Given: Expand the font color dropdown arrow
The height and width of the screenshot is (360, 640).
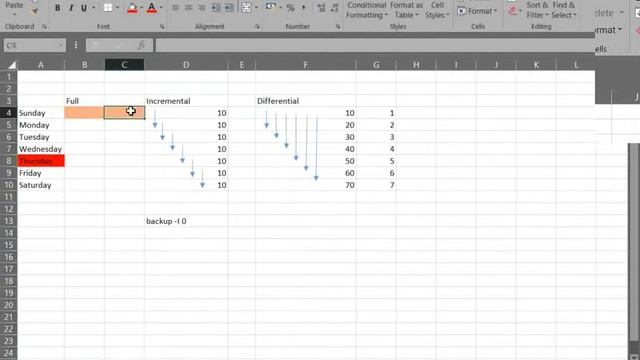Looking at the screenshot, I should [161, 8].
